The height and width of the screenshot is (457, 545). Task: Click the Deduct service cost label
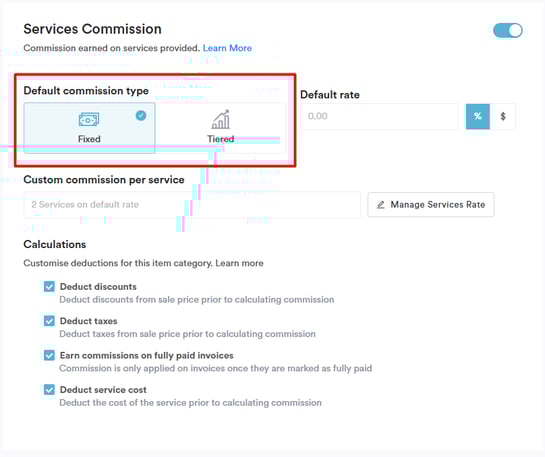(x=103, y=390)
